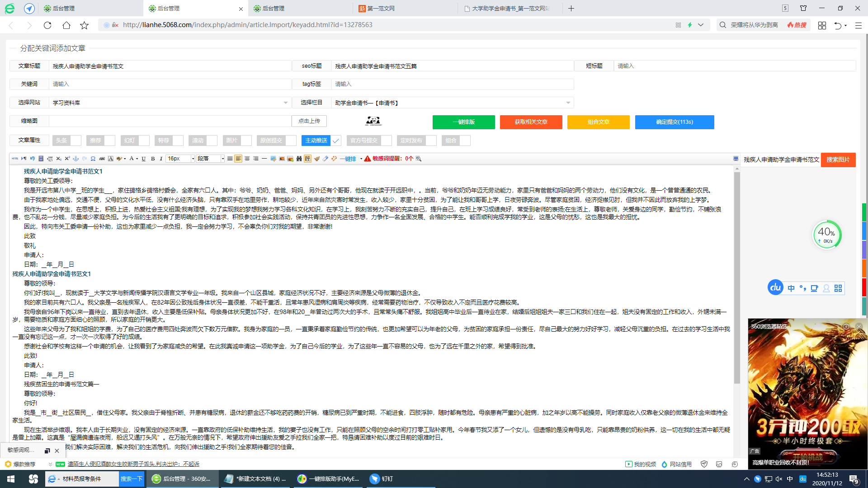Toggle bold formatting in the editor
868x488 pixels.
(x=153, y=159)
